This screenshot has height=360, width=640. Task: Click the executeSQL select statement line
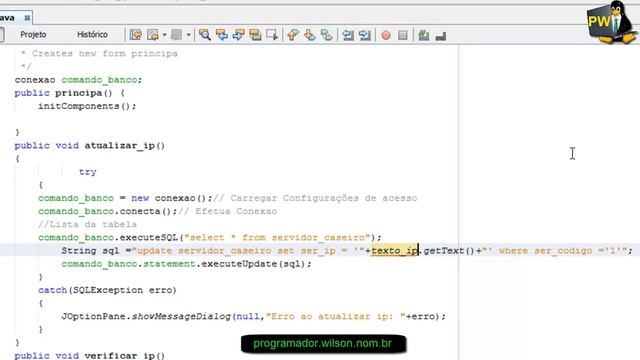[210, 237]
